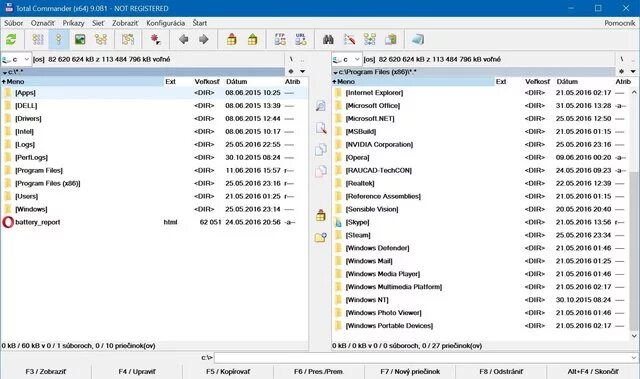Open the right panel directory history arrow
This screenshot has height=379, width=640.
pyautogui.click(x=633, y=71)
